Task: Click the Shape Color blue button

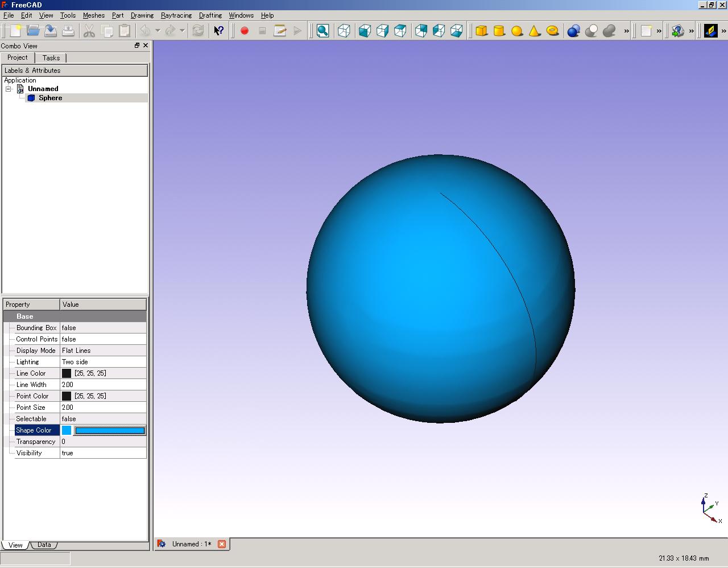Action: (x=110, y=430)
